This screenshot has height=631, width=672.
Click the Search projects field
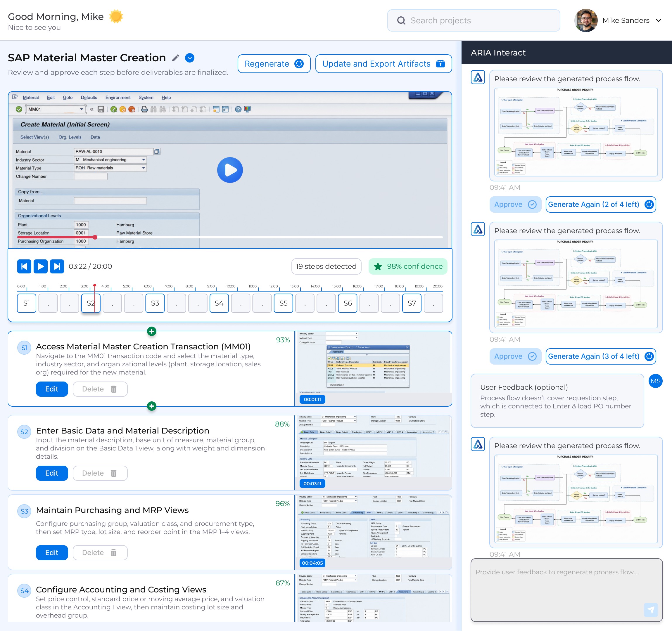pyautogui.click(x=474, y=21)
